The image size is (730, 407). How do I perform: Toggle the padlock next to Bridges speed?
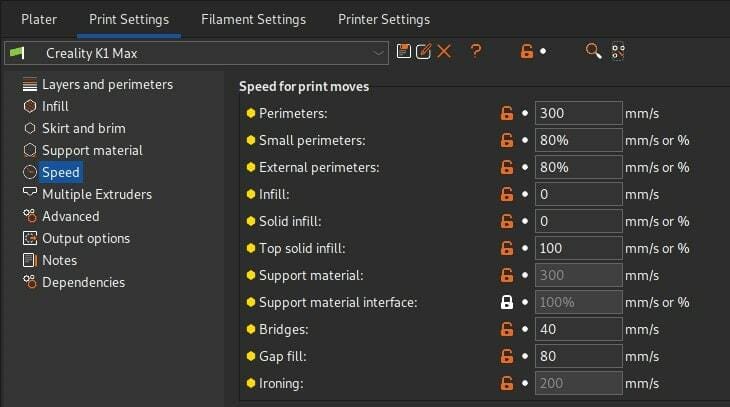[x=507, y=329]
